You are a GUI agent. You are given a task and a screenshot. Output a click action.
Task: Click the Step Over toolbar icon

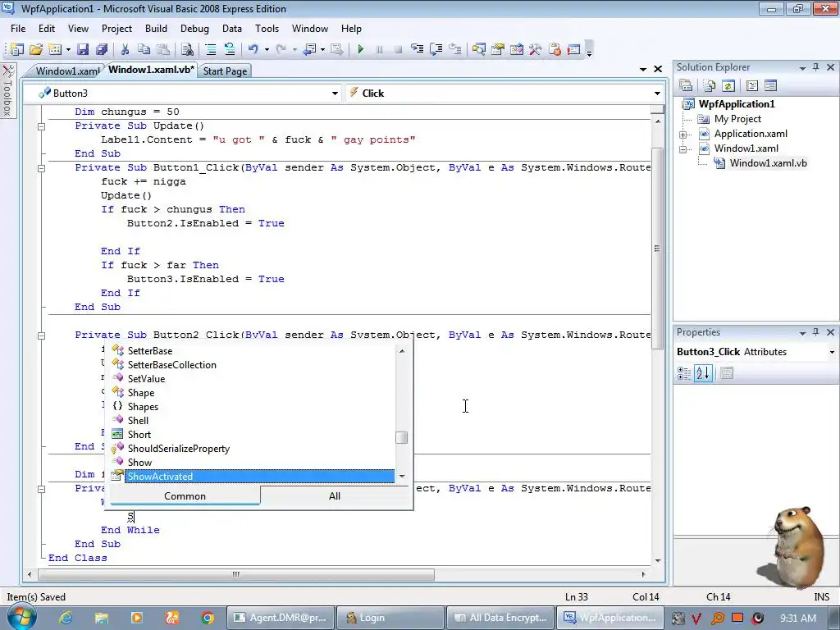(x=436, y=49)
